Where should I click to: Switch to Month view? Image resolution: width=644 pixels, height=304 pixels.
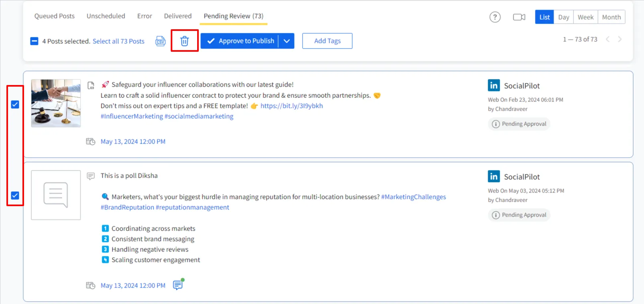tap(611, 17)
